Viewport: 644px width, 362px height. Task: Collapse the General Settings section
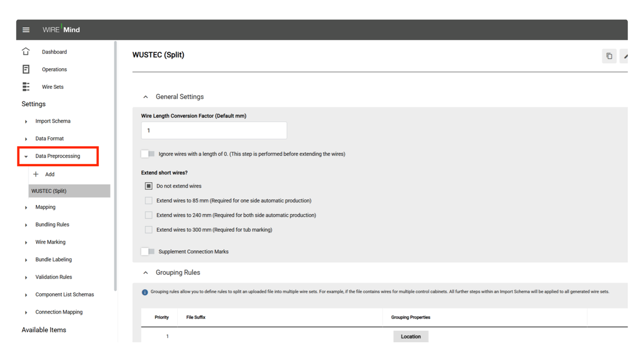click(x=145, y=97)
